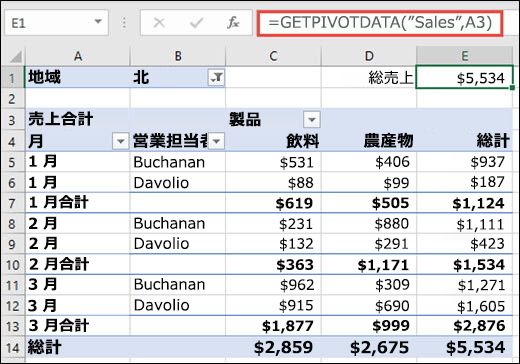Click the $1,534 subtotal cell
Image resolution: width=520 pixels, height=364 pixels.
(464, 265)
